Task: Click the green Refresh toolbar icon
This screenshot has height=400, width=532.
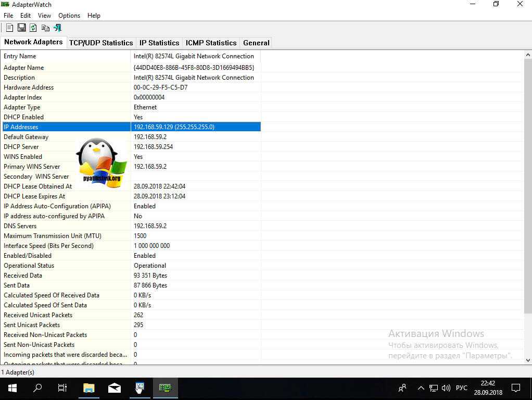Action: click(x=33, y=28)
